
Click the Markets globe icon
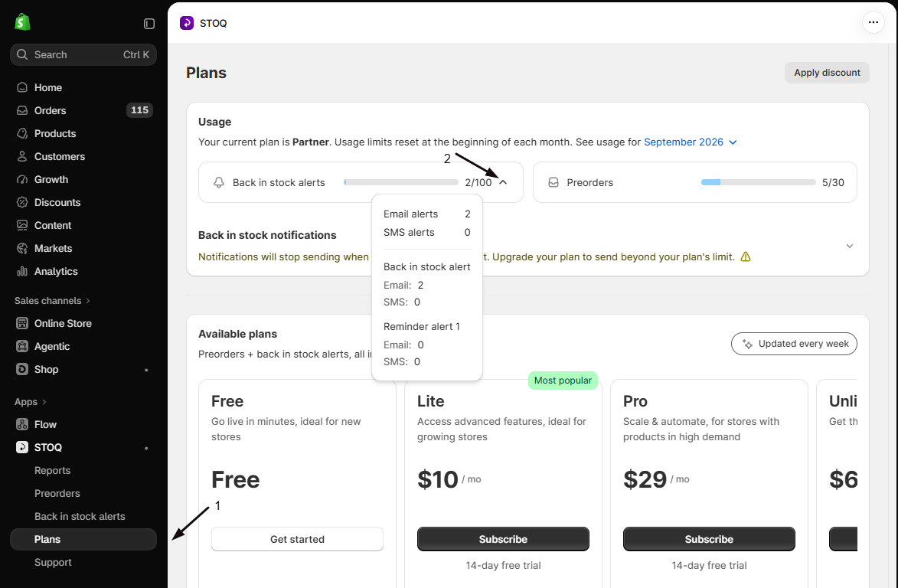point(21,249)
